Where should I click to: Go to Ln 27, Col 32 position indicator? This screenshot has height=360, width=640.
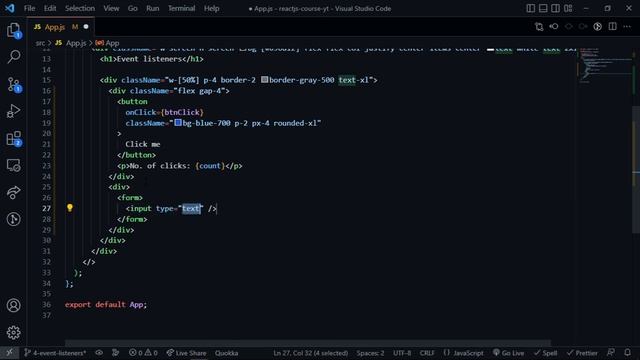(310, 353)
